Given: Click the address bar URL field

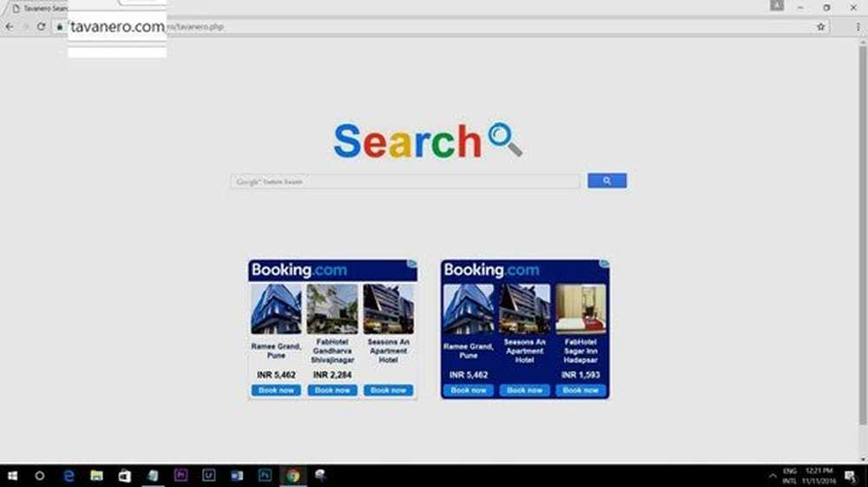Looking at the screenshot, I should (x=443, y=27).
